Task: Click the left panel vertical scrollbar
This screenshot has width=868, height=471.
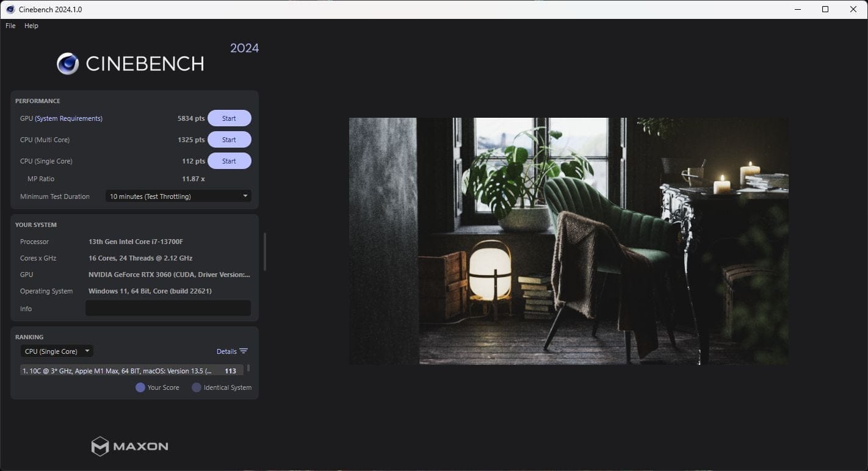Action: [x=264, y=251]
